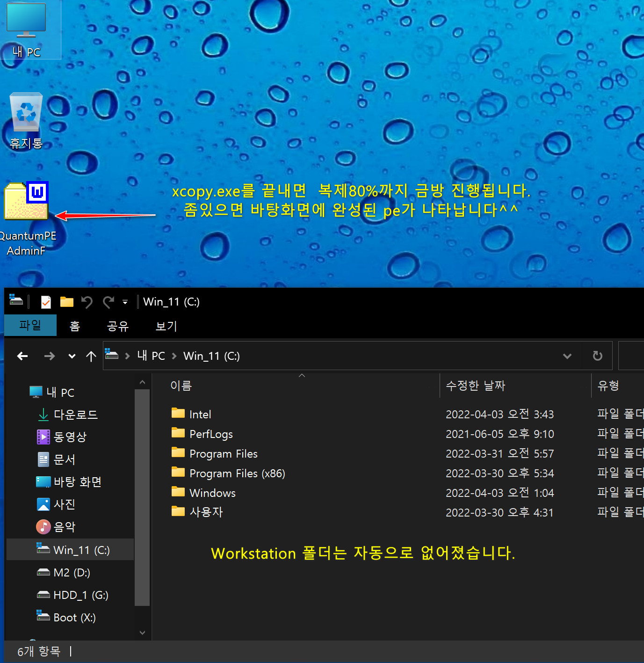Click the Undo icon in quick access toolbar
This screenshot has height=663, width=644.
point(87,302)
